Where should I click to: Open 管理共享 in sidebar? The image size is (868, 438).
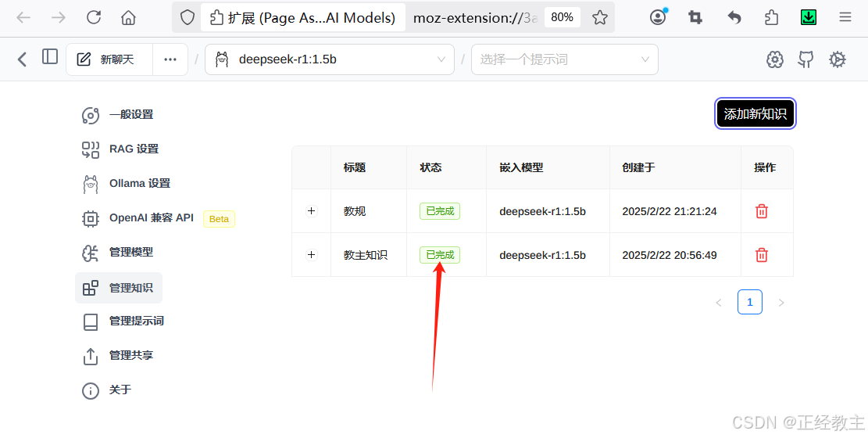pos(118,355)
